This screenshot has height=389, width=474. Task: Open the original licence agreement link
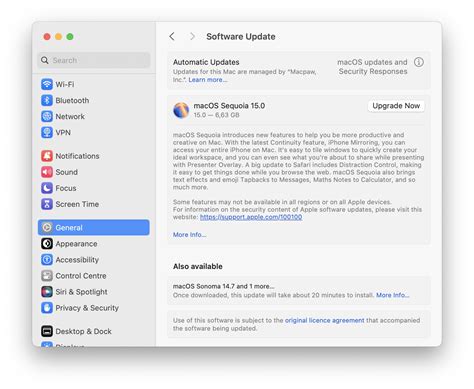324,320
